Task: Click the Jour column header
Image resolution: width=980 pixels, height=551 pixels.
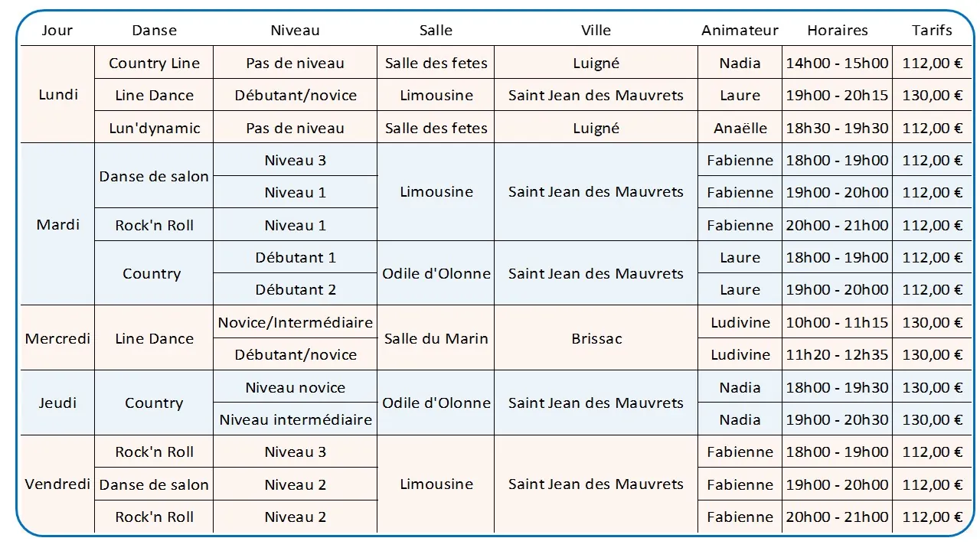Action: point(57,31)
